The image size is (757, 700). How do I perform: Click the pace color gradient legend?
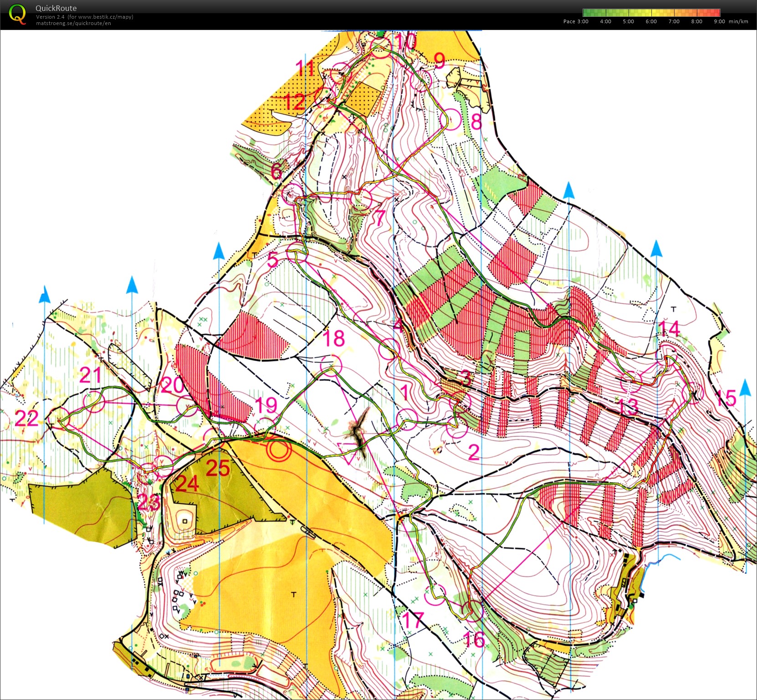652,13
